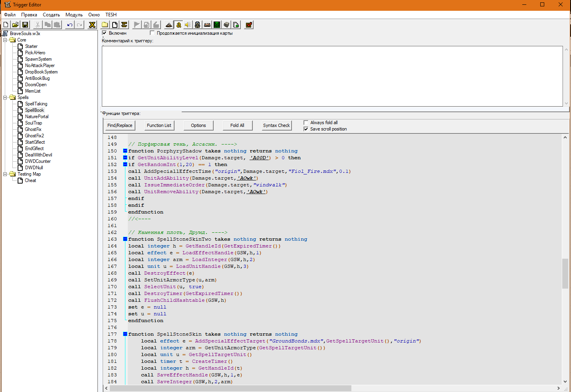Screen dimensions: 571x392
Task: Click the Save floppy disk icon
Action: tap(25, 25)
